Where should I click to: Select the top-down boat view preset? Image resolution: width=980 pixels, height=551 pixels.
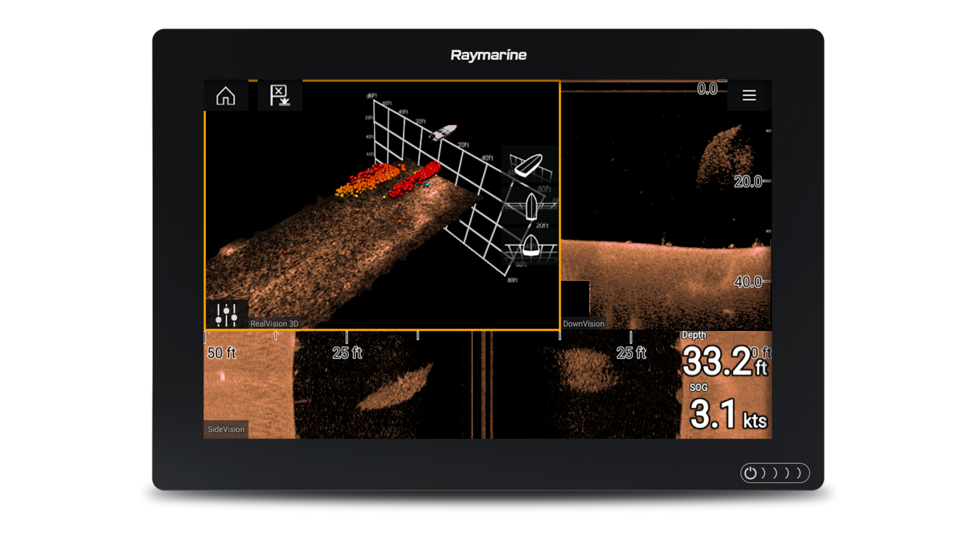pos(531,206)
